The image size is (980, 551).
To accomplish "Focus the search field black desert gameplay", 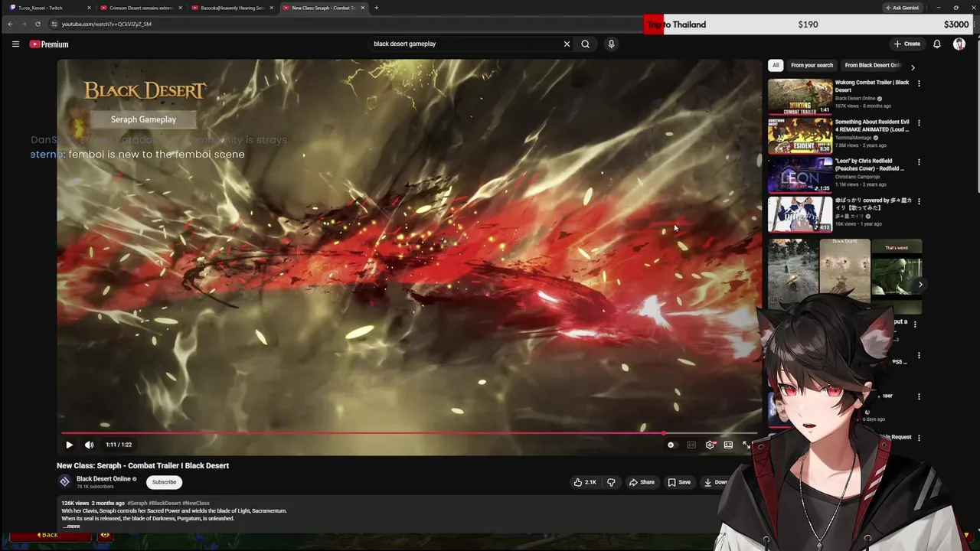I will click(x=465, y=44).
